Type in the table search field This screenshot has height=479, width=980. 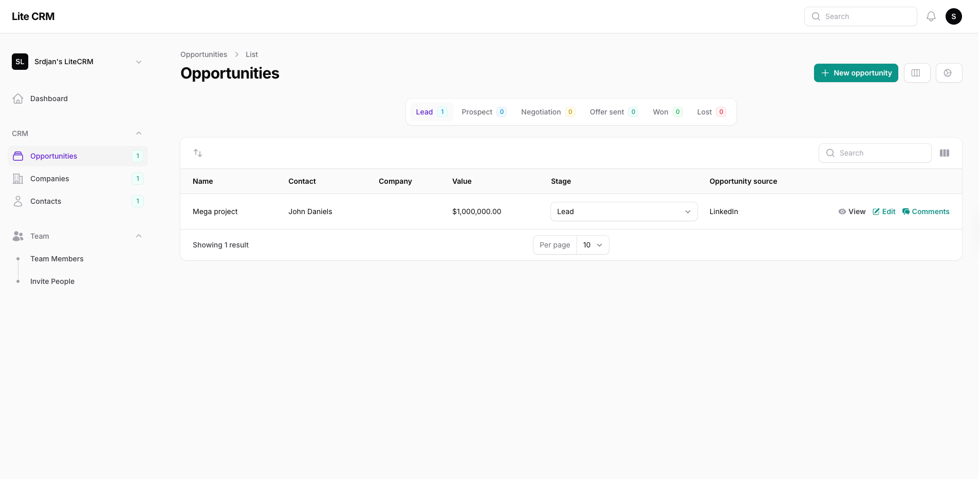[x=875, y=152]
